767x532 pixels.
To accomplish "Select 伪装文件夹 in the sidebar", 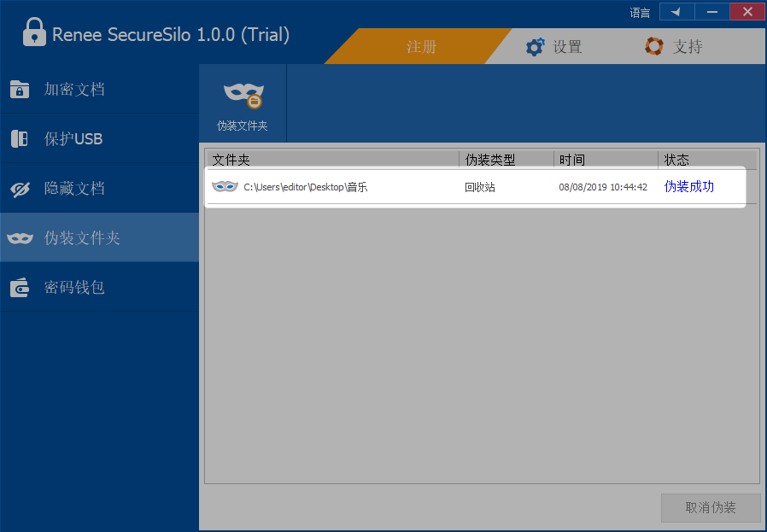I will point(99,237).
